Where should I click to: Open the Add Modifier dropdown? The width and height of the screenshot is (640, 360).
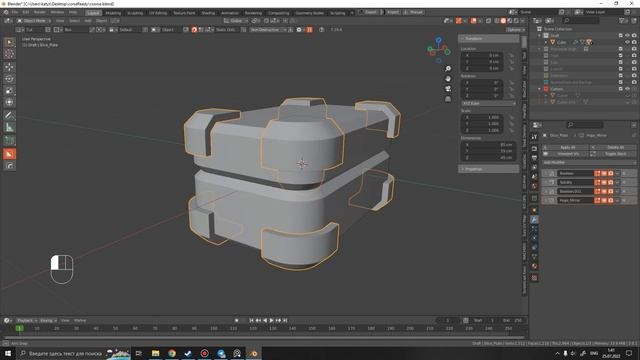pyautogui.click(x=589, y=162)
